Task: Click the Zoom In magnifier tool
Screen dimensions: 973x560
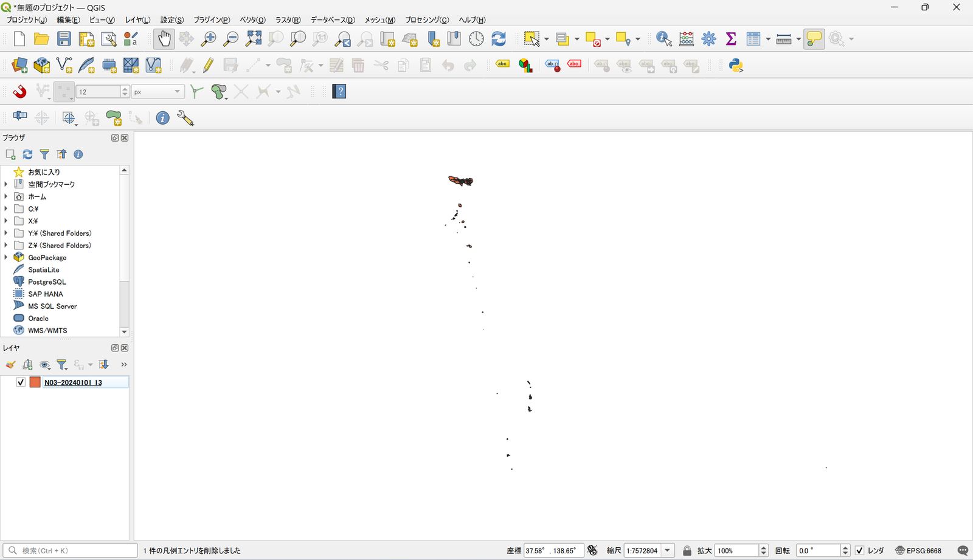Action: [x=209, y=39]
